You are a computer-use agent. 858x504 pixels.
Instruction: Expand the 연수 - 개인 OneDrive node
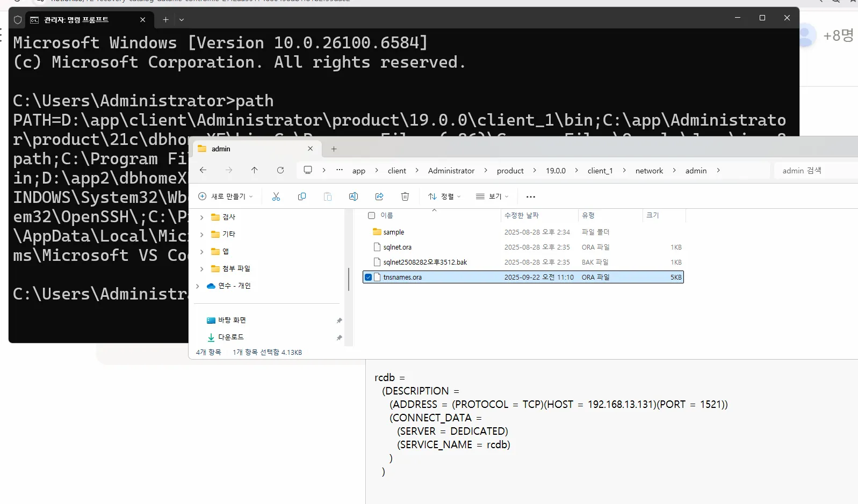coord(198,286)
